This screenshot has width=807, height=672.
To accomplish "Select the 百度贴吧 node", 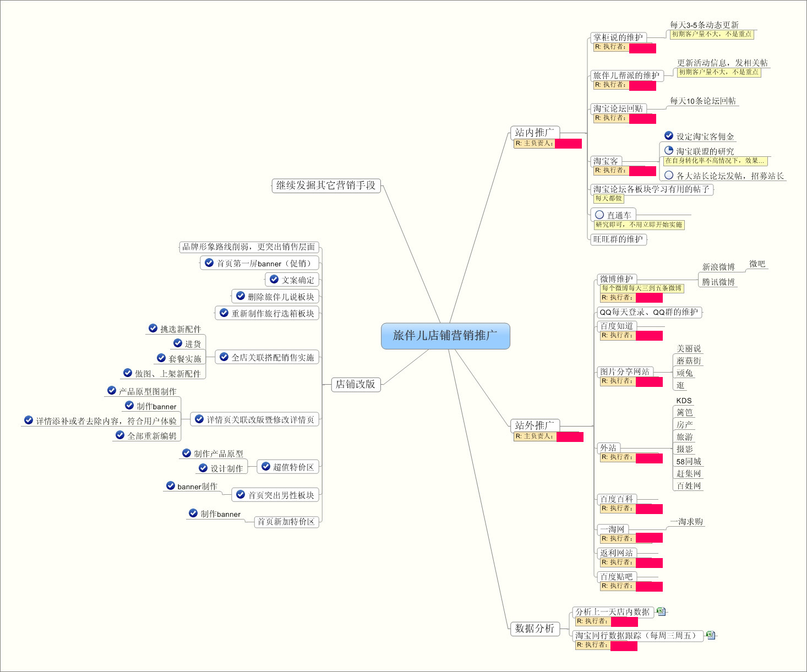I will tap(617, 576).
